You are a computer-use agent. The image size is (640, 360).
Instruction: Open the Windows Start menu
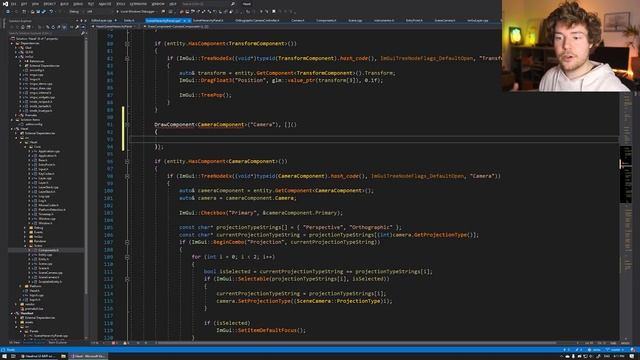tap(4, 356)
